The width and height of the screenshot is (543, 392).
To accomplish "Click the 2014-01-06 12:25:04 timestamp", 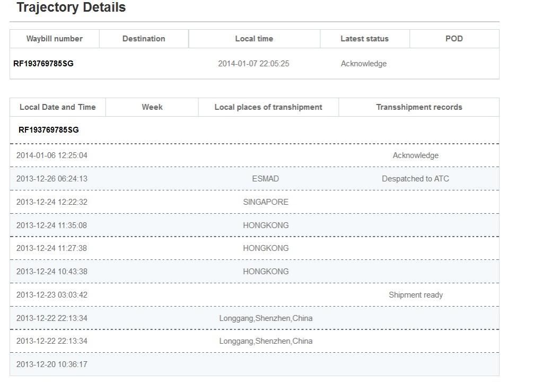I will 52,155.
